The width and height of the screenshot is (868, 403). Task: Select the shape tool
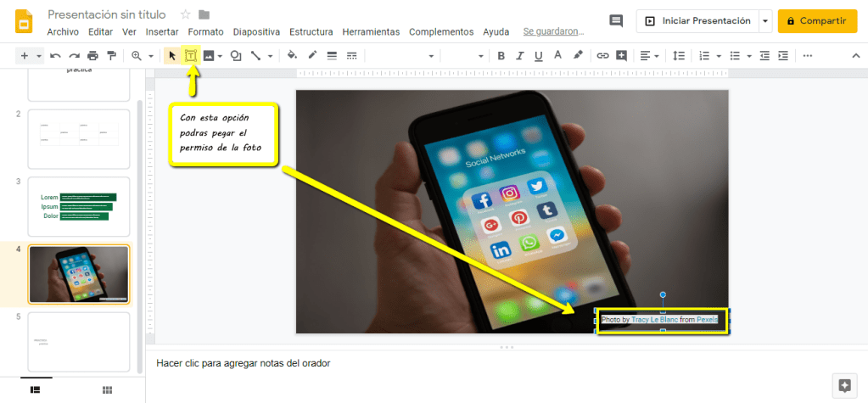[x=236, y=56]
